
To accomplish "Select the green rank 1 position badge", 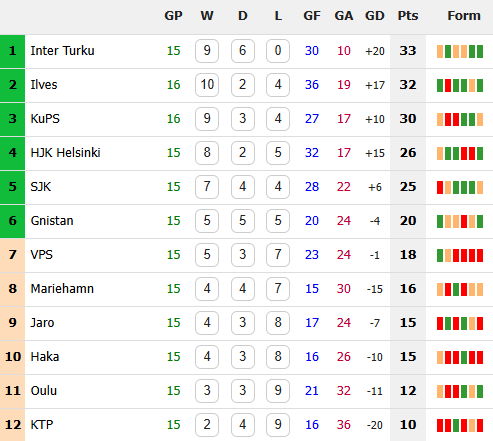I will [x=12, y=51].
